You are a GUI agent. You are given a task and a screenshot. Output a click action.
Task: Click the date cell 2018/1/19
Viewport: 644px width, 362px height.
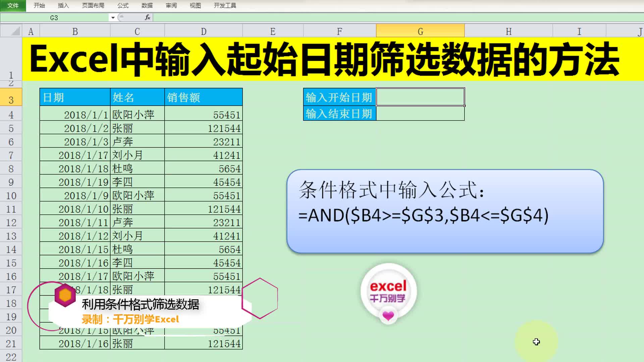[75, 182]
